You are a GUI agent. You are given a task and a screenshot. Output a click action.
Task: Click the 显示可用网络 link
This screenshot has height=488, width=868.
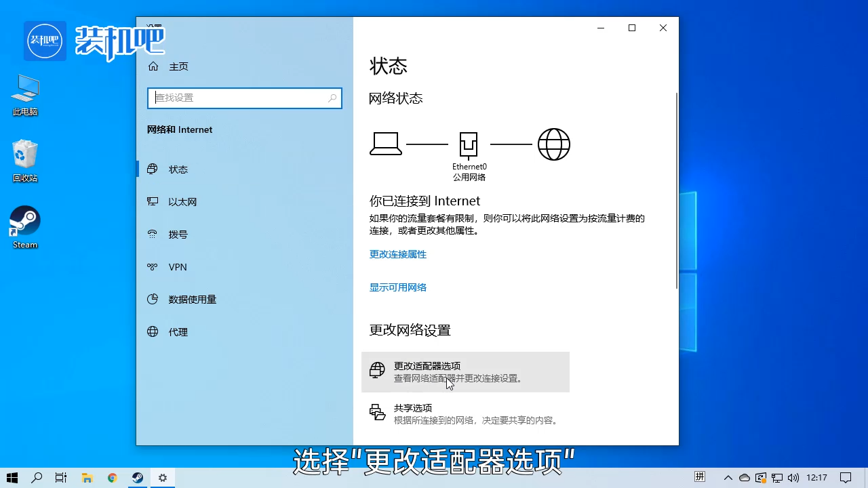click(397, 287)
